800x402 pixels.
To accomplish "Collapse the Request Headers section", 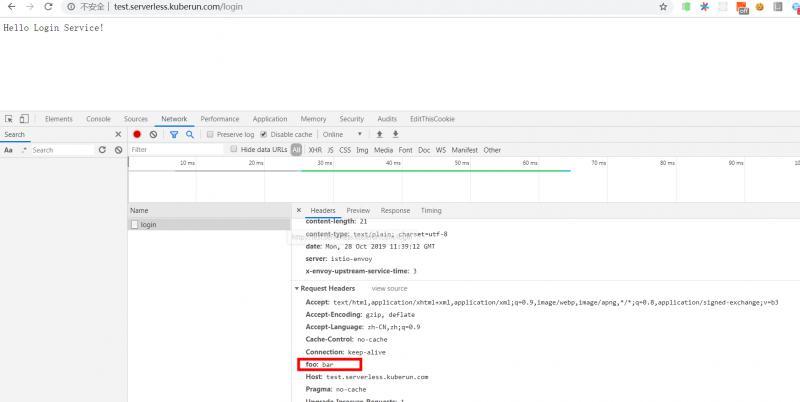I will tap(296, 289).
